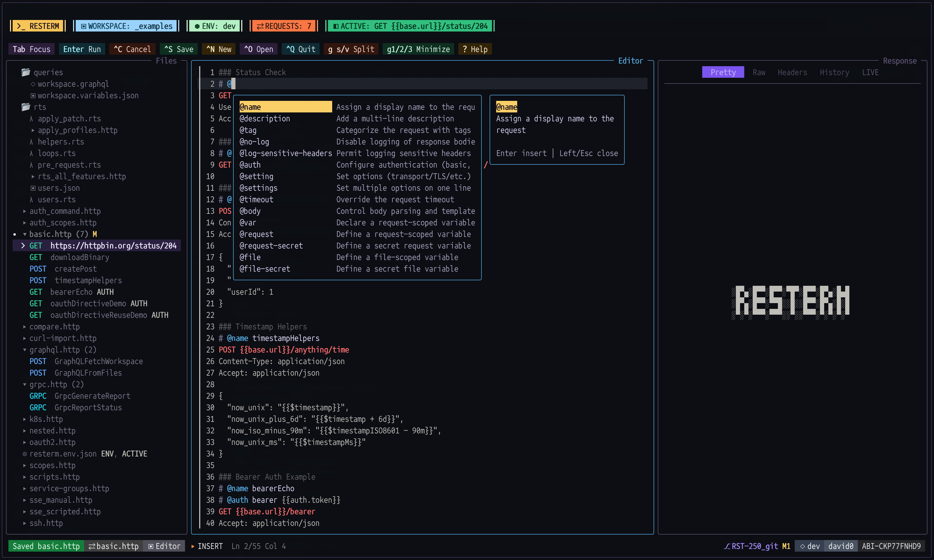Select GET oauthDirectiveReuseDemo request
The image size is (934, 560).
[x=99, y=315]
